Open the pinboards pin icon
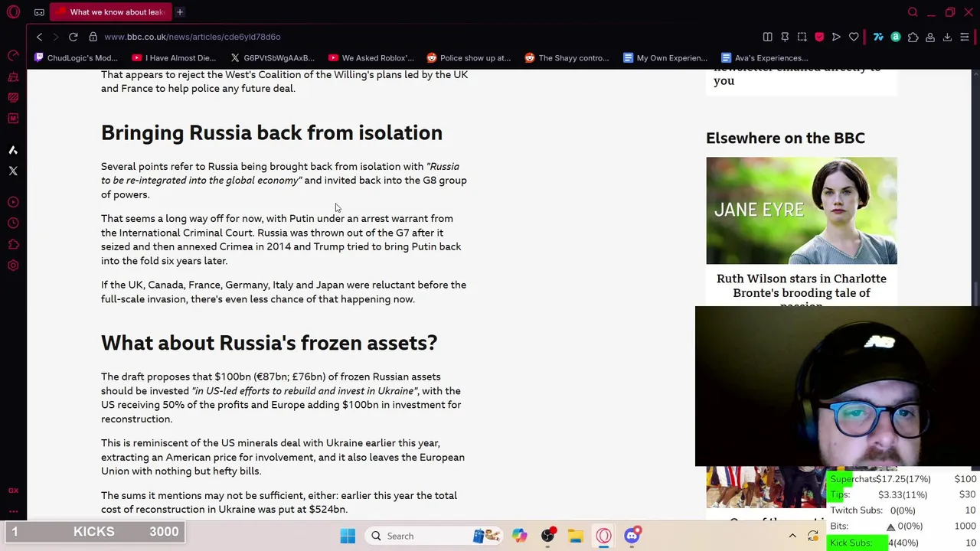This screenshot has width=980, height=551. (785, 37)
